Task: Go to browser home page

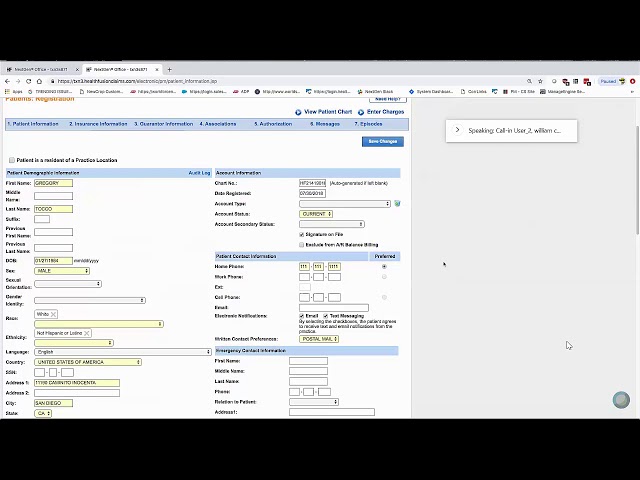Action: [x=39, y=81]
